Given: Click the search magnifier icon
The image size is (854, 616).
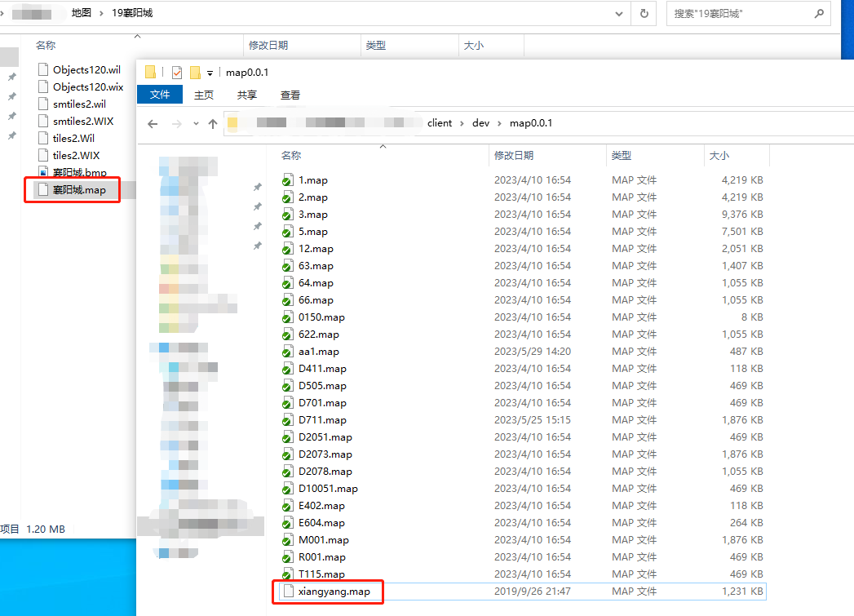Looking at the screenshot, I should (x=819, y=14).
